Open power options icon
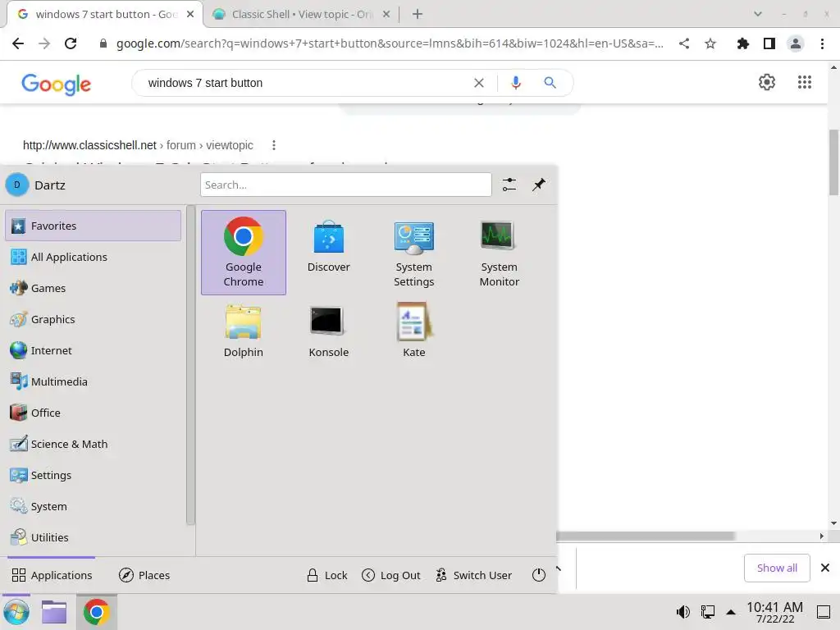 [x=538, y=575]
